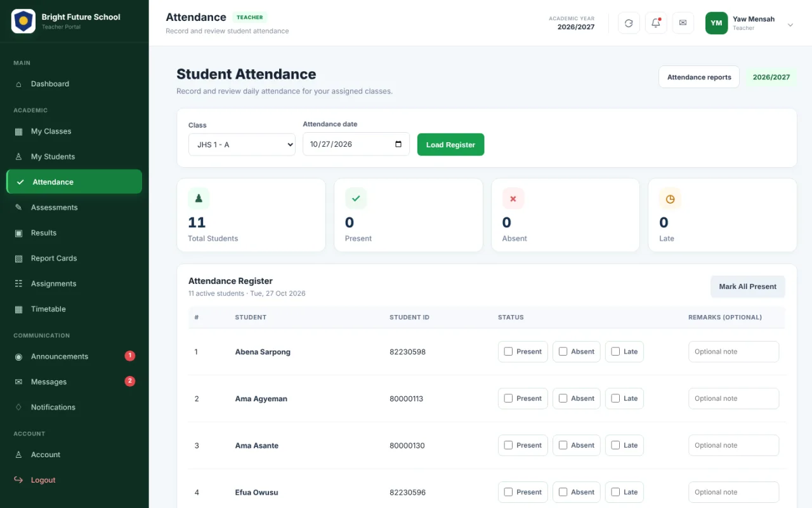Mark Abena Sarpong as Present
Viewport: 812px width, 508px height.
click(523, 352)
